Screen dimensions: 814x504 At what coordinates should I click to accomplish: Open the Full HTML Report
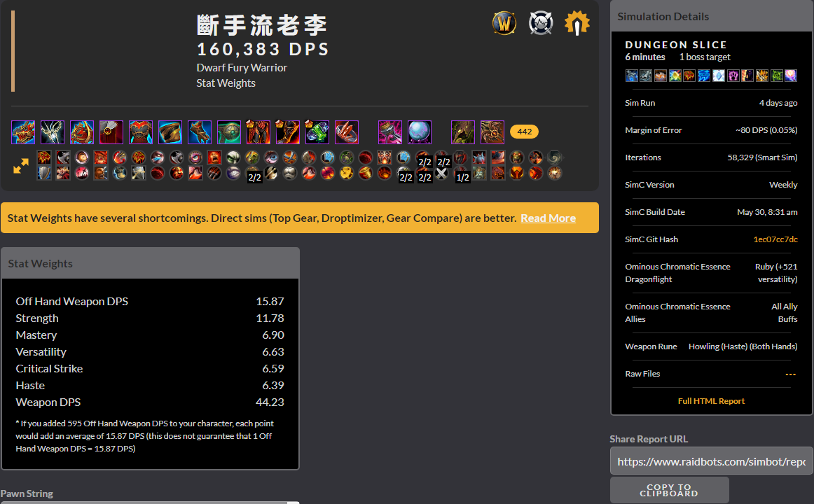tap(710, 400)
